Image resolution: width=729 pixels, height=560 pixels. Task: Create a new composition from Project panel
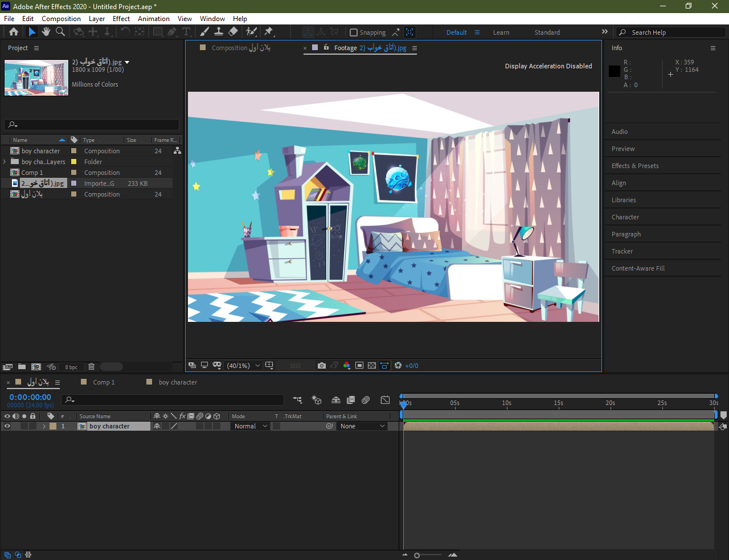coord(36,367)
